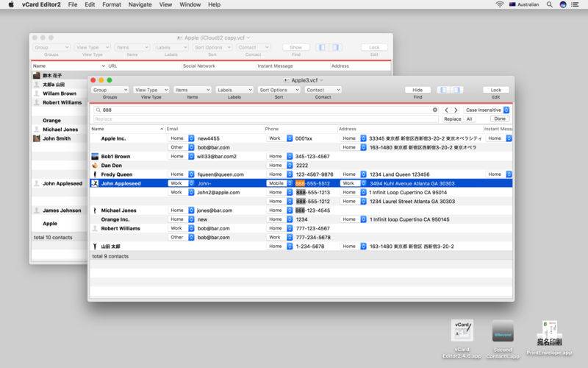Image resolution: width=588 pixels, height=368 pixels.
Task: Open the File menu
Action: pyautogui.click(x=73, y=4)
